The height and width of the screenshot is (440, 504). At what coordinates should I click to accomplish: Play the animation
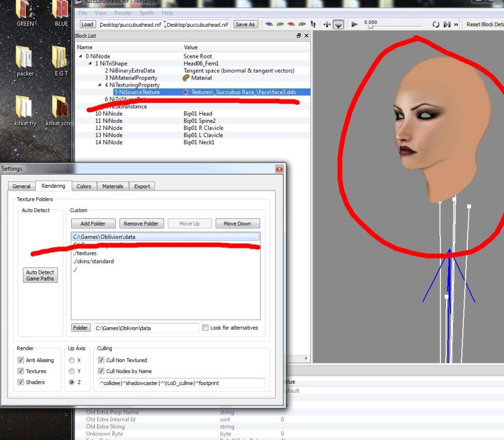tap(354, 24)
